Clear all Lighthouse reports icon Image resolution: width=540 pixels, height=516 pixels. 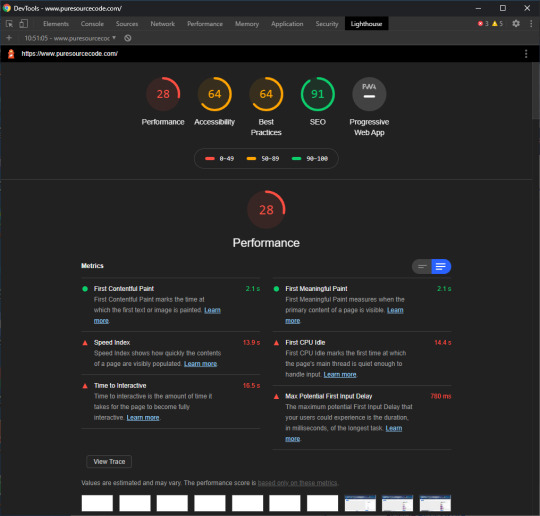pos(127,38)
